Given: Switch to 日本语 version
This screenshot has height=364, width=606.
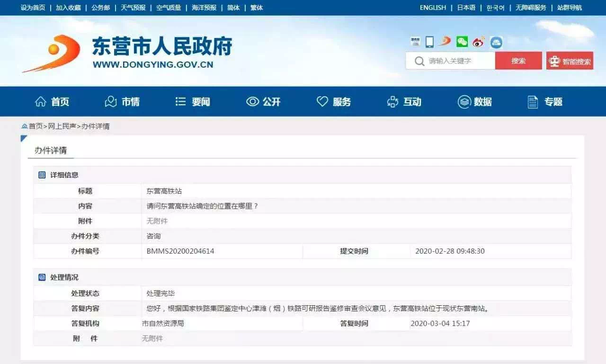Looking at the screenshot, I should (x=466, y=8).
